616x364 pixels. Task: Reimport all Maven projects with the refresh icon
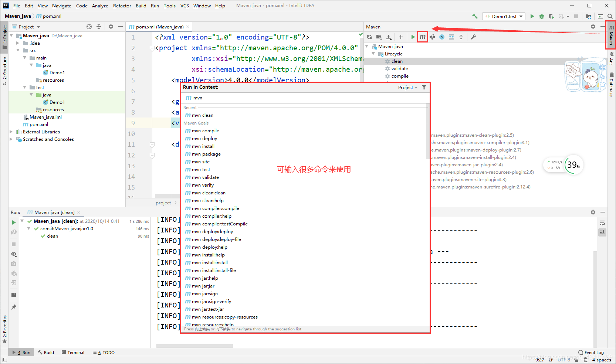[x=369, y=37]
